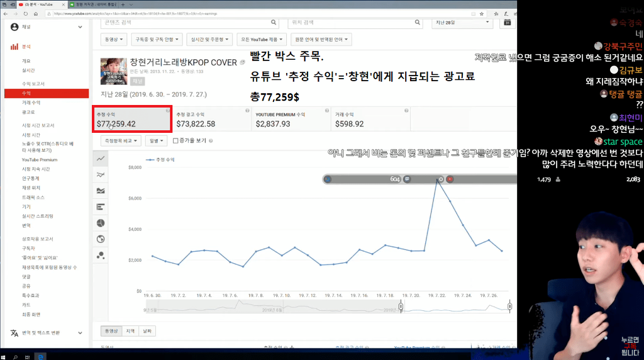Select the line chart view icon
This screenshot has width=644, height=360.
tap(101, 159)
